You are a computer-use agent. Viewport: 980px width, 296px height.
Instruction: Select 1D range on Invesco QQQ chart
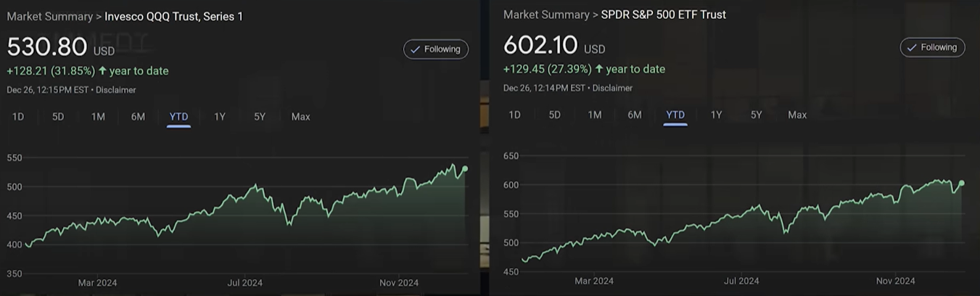[18, 117]
